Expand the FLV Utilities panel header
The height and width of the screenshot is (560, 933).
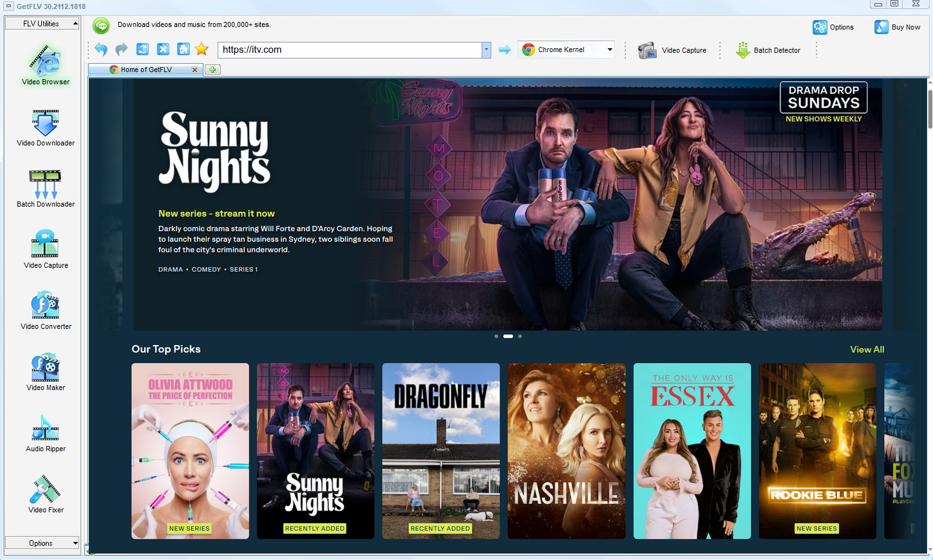point(42,24)
